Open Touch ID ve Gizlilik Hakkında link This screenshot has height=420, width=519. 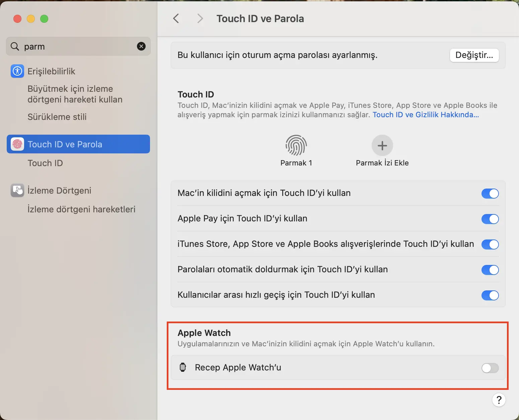tap(426, 115)
